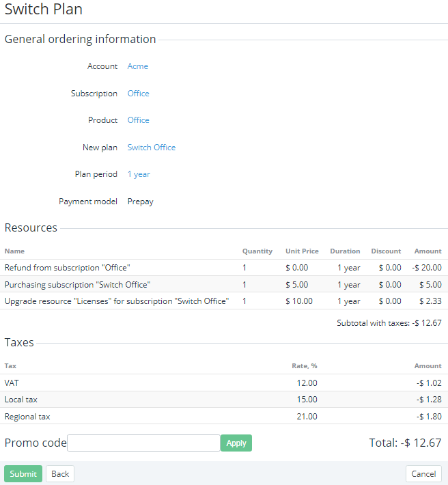Click the Submit button
This screenshot has height=485, width=448.
point(23,474)
